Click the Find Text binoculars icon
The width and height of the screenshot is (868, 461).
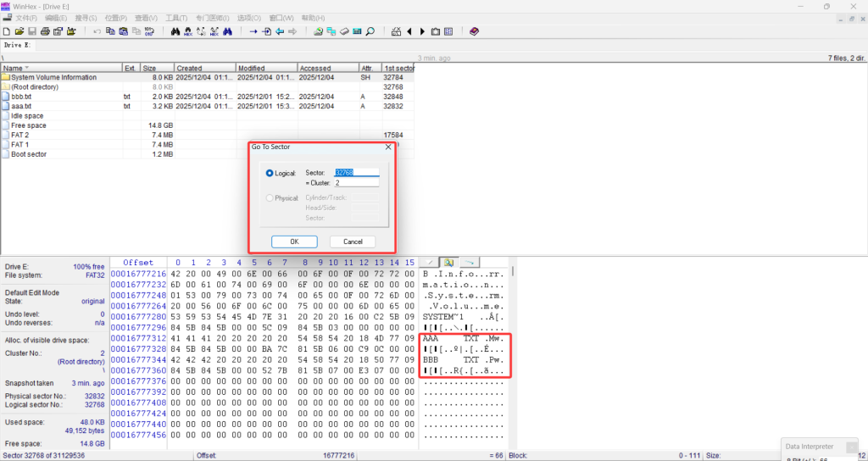click(175, 31)
